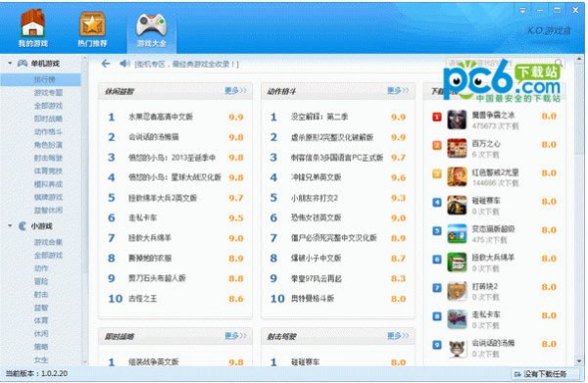Click the yellow rank 3 badge
This screenshot has width=588, height=383.
click(437, 174)
